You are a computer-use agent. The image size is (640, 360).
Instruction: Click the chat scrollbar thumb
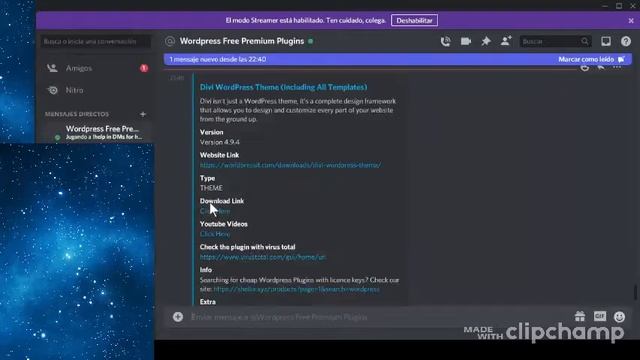635,292
